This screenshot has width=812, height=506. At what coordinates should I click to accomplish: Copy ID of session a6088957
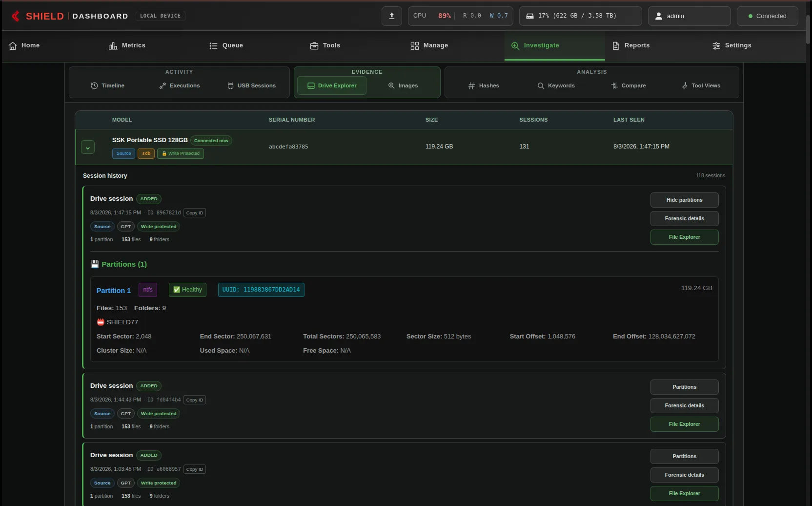click(195, 469)
